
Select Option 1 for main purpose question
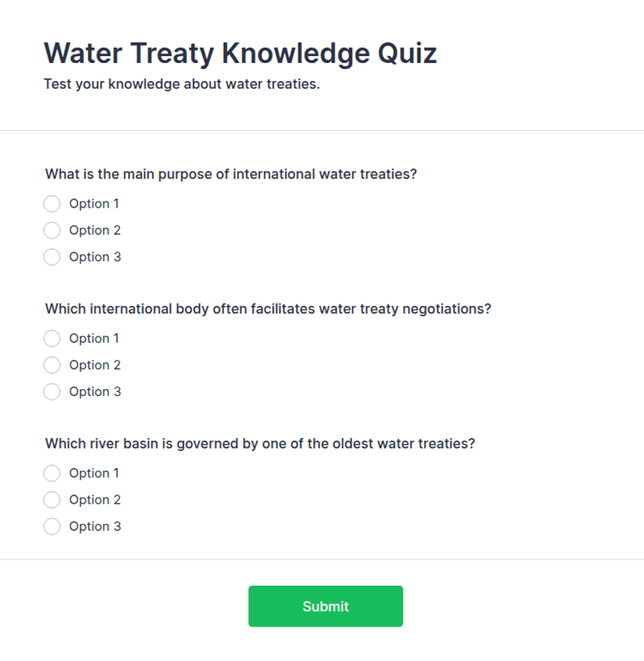52,203
